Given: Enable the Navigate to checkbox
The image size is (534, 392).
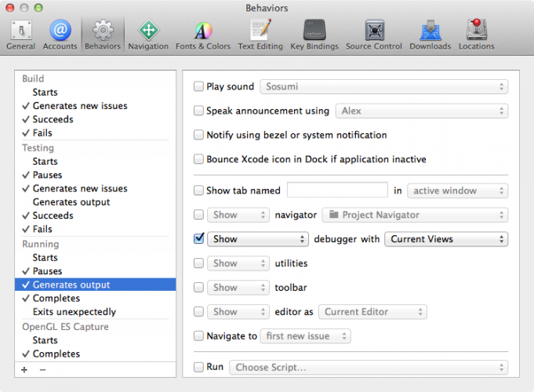Looking at the screenshot, I should [x=198, y=336].
